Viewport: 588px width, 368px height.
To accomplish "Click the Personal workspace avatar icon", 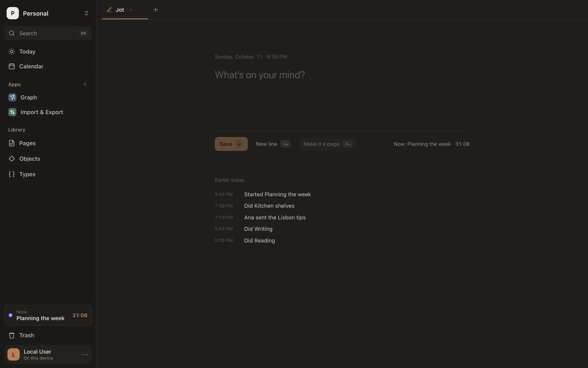I will coord(12,13).
